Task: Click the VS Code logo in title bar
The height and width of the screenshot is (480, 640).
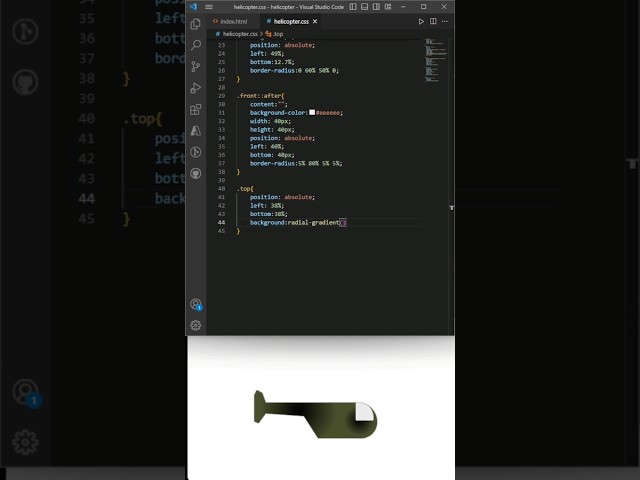Action: 193,7
